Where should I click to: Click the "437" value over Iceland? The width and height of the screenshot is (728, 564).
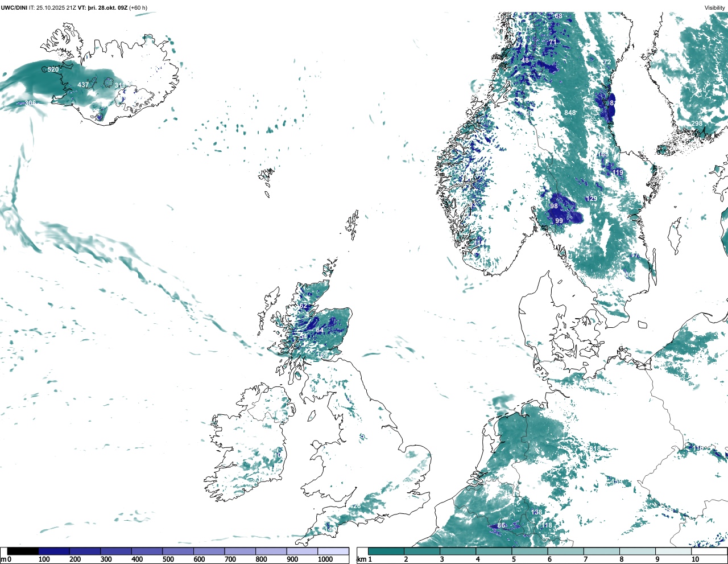83,85
